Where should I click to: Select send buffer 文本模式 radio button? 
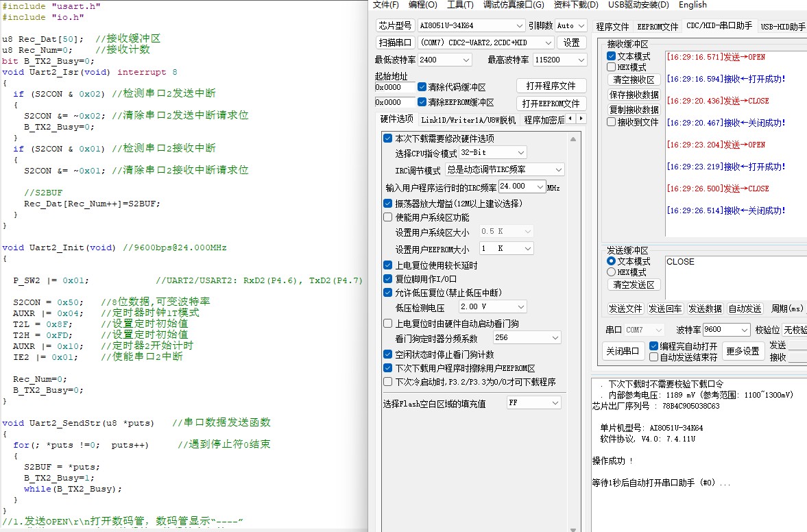pyautogui.click(x=612, y=261)
